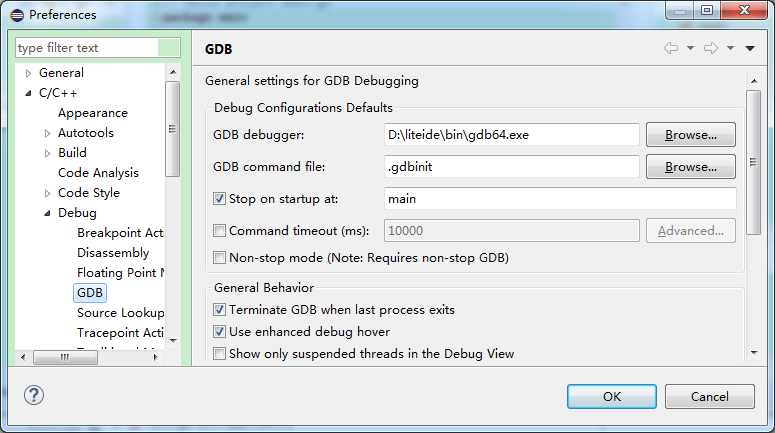Click the Command timeout 10000 field

[x=512, y=230]
